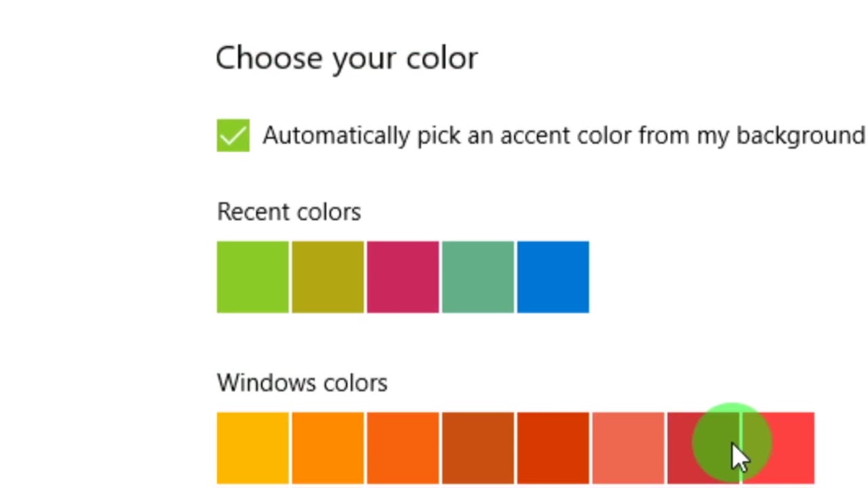This screenshot has height=488, width=868.
Task: Pick the fifth Windows colors red-orange swatch
Action: click(553, 448)
